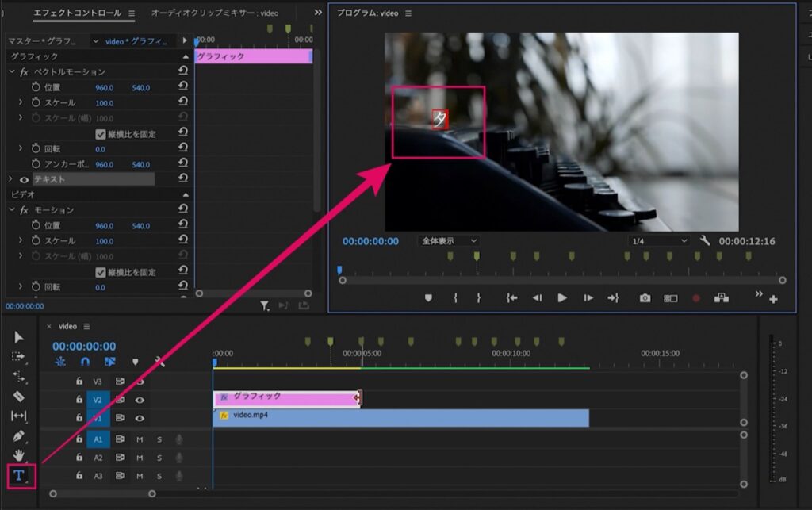Select the Pen tool
The image size is (812, 510).
pos(19,436)
